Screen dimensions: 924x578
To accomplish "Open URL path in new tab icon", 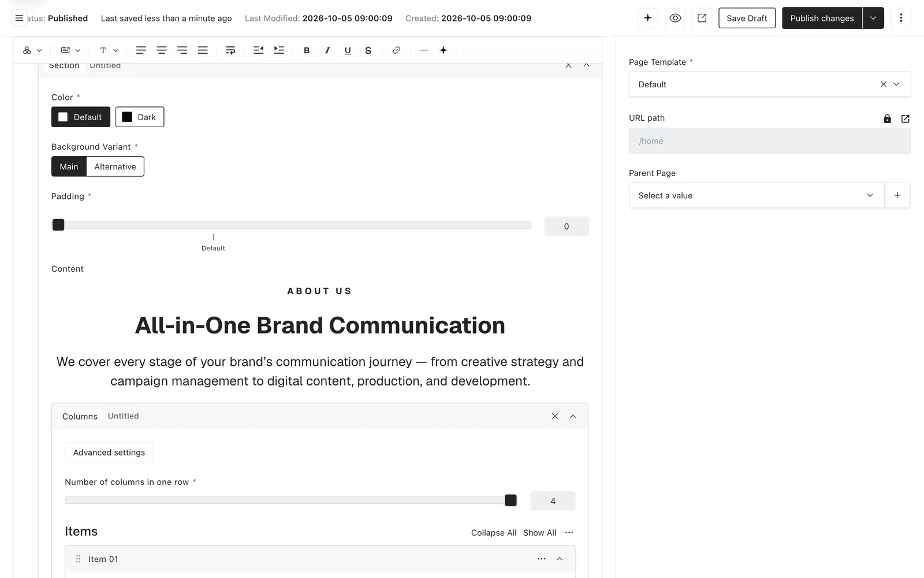I will (x=906, y=118).
